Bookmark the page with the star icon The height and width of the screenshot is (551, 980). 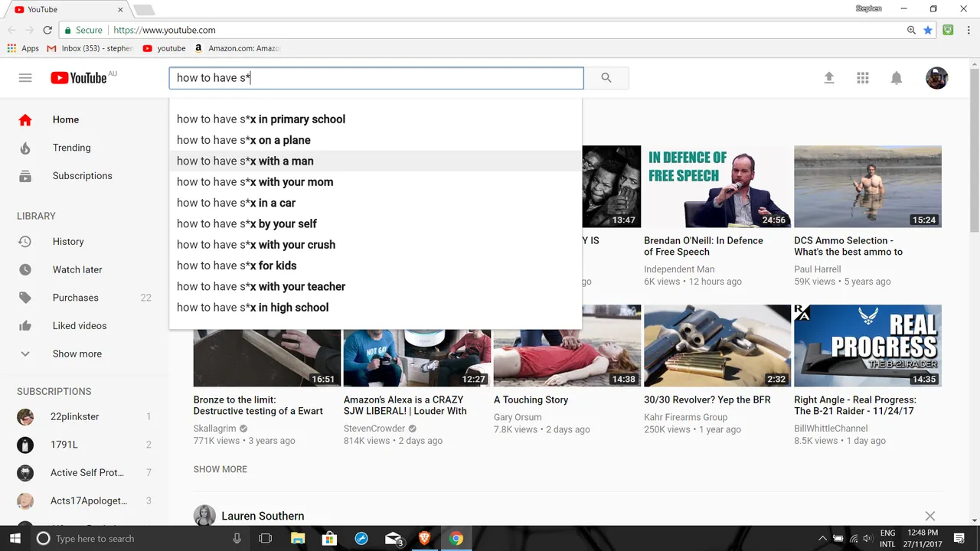928,30
